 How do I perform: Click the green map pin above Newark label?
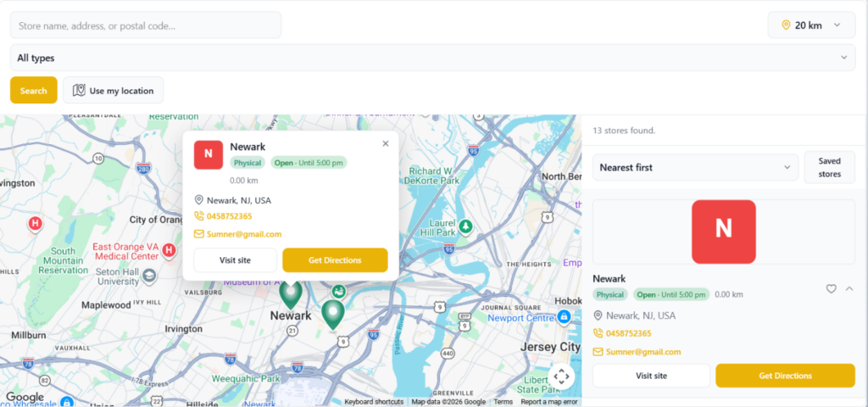pos(290,293)
